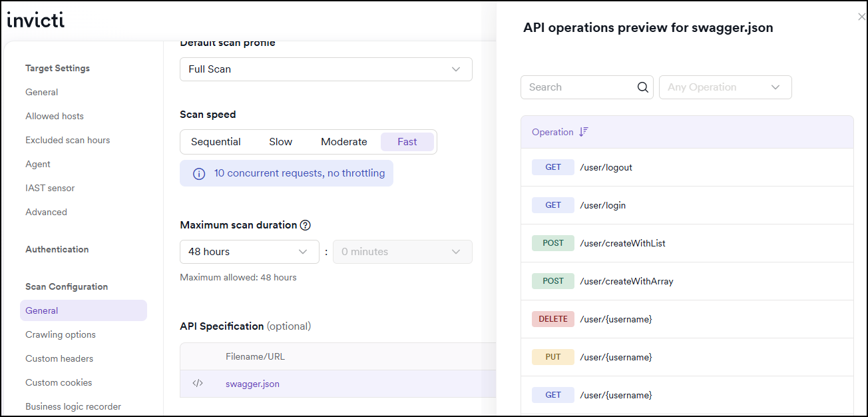
Task: Open the 48 hours duration dropdown
Action: click(249, 252)
